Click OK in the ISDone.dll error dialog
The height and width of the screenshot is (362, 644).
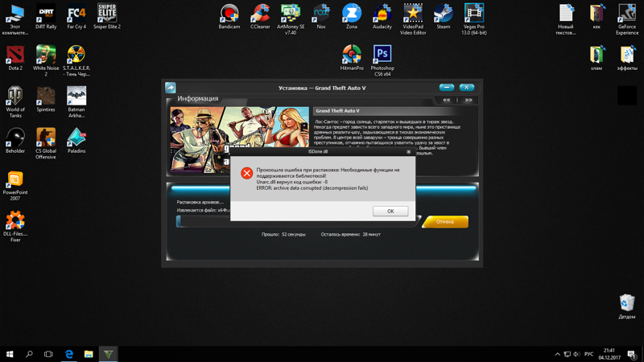pyautogui.click(x=390, y=211)
